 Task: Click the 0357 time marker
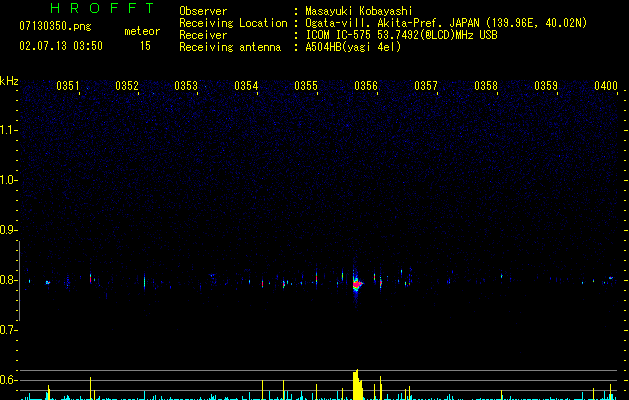[426, 86]
